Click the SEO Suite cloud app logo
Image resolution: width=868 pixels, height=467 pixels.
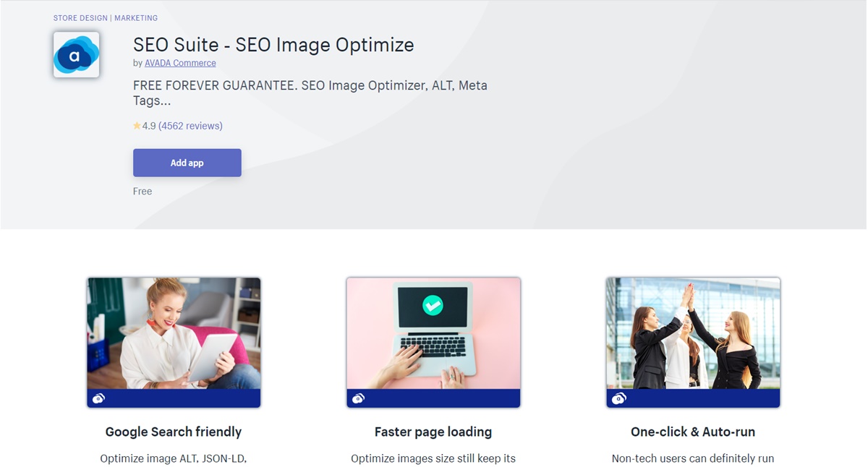[x=76, y=54]
